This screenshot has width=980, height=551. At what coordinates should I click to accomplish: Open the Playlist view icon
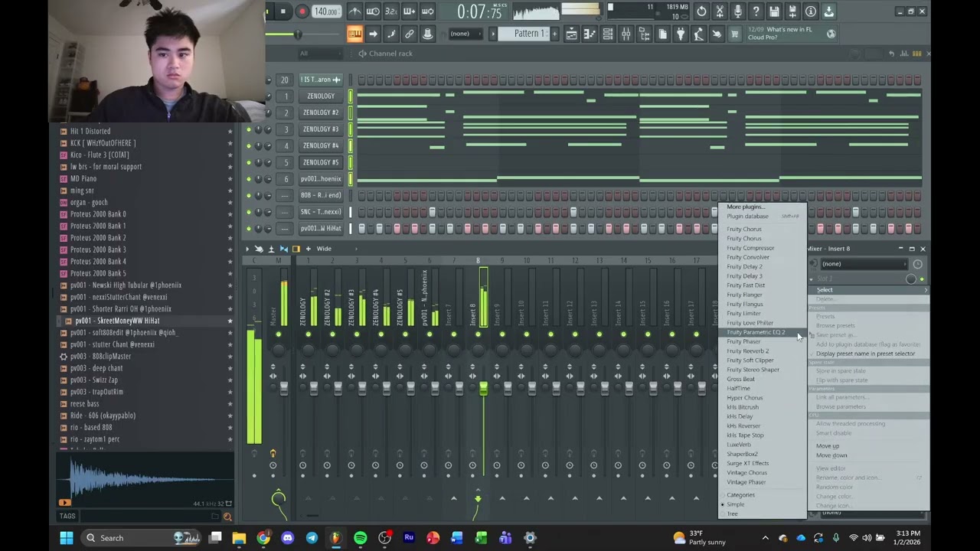[x=571, y=34]
